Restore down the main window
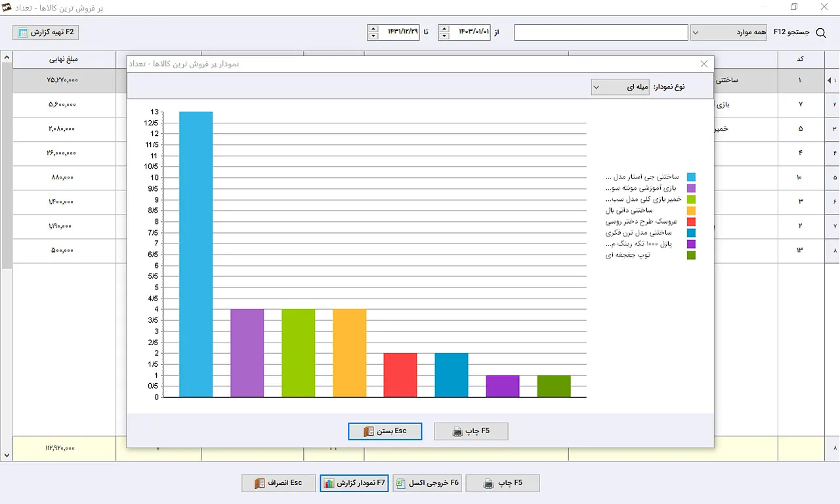The height and width of the screenshot is (504, 840). pyautogui.click(x=794, y=7)
